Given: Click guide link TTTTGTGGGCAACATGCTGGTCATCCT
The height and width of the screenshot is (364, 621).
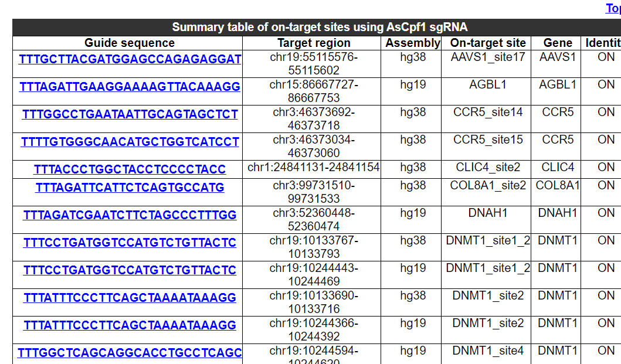Looking at the screenshot, I should (x=130, y=142).
